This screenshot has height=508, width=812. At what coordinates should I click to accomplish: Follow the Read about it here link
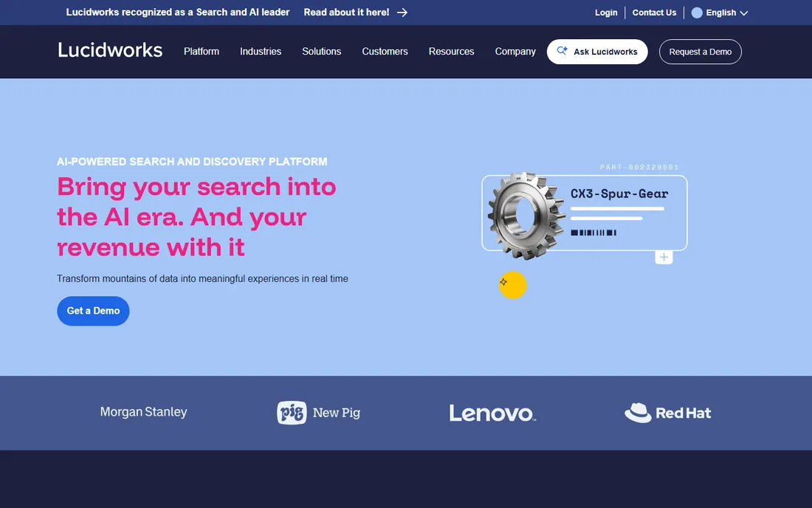[346, 13]
